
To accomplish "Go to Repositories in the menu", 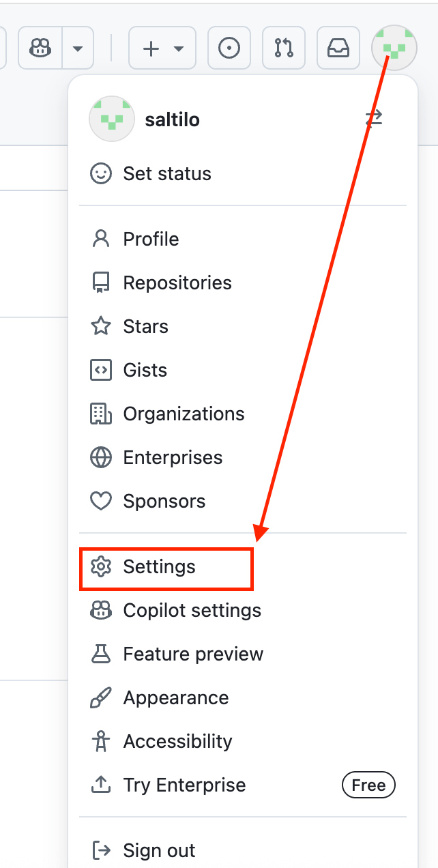I will click(177, 283).
